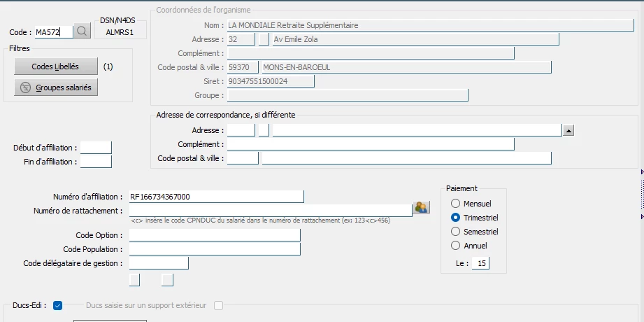Click into the Numéro de rattachement field

pyautogui.click(x=270, y=210)
